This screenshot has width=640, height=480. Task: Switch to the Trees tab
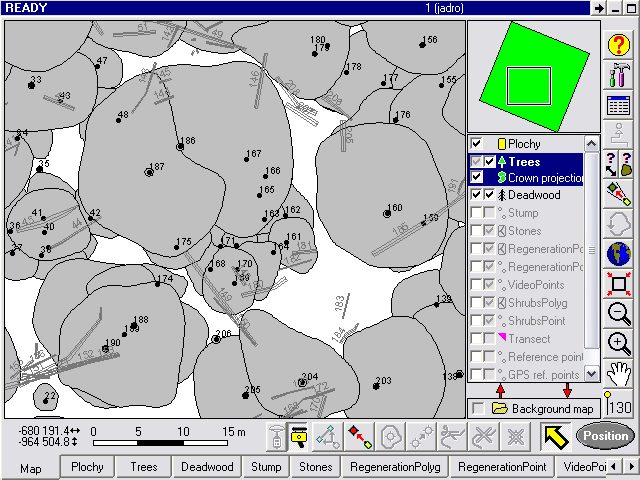click(x=143, y=467)
